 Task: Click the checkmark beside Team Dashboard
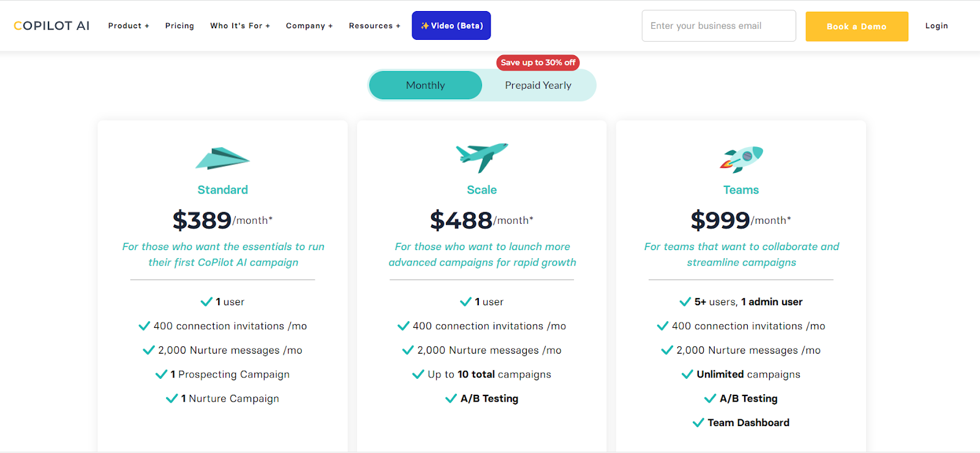(698, 423)
